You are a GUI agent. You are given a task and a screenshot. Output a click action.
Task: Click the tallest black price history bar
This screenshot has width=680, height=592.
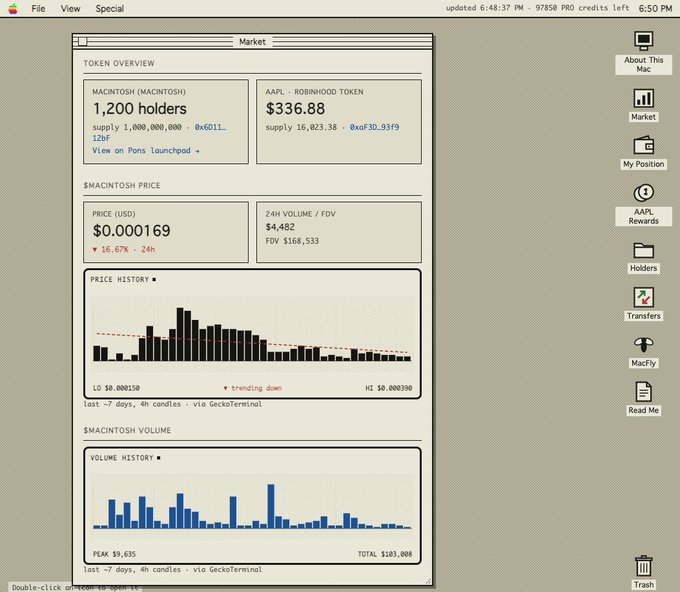[180, 334]
